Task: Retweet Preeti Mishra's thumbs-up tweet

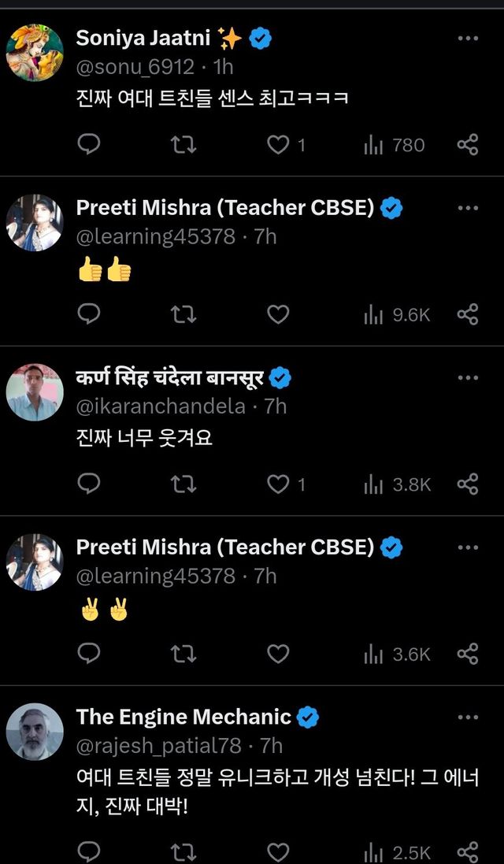Action: click(183, 314)
